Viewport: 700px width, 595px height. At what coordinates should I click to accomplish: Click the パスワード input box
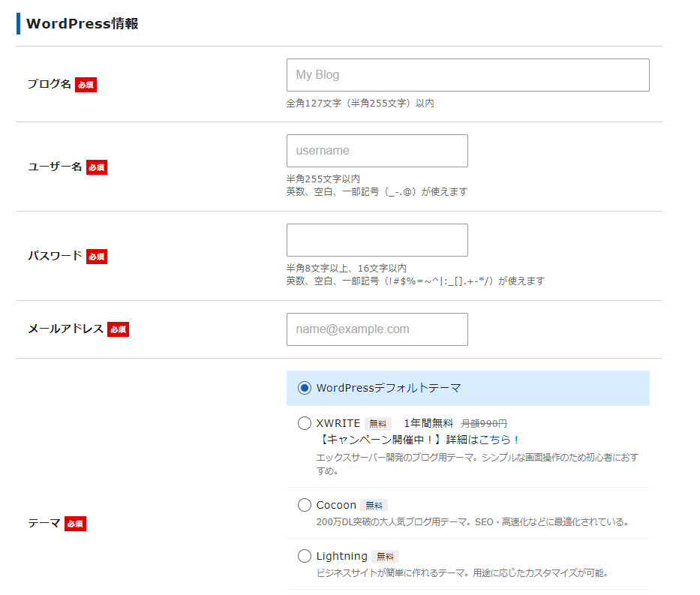pos(377,240)
